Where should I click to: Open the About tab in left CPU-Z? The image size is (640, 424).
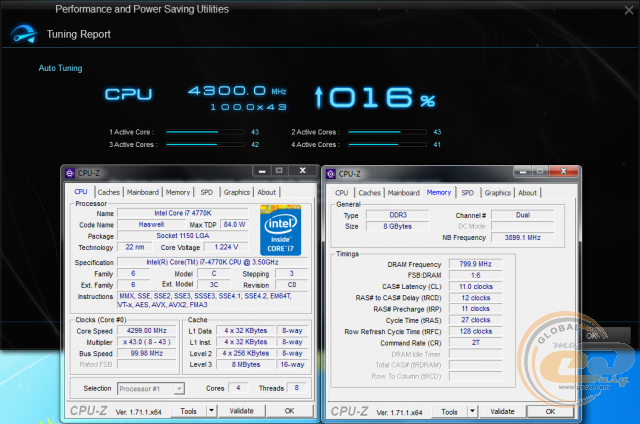tap(267, 192)
